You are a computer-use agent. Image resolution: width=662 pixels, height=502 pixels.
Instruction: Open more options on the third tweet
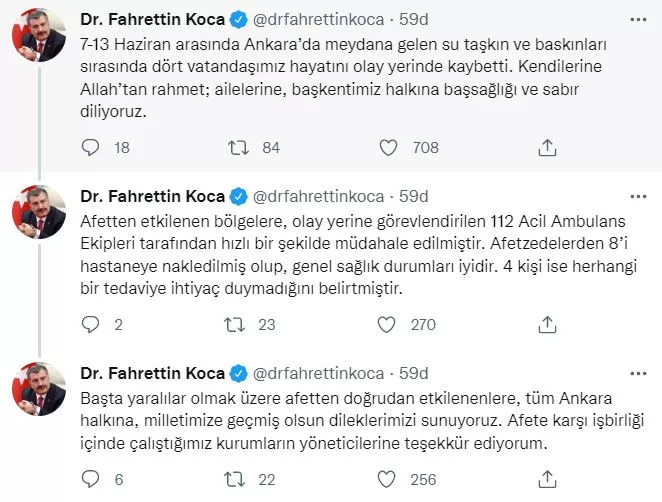(637, 372)
